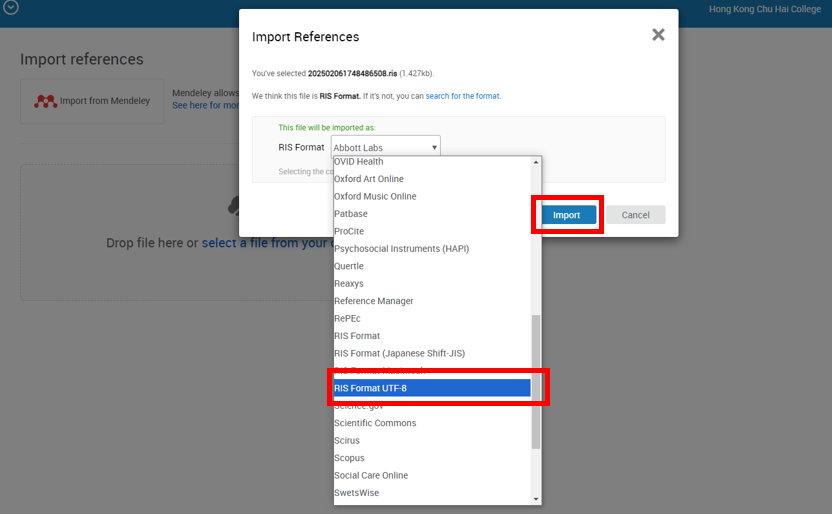The image size is (832, 514).
Task: Close the Import References dialog
Action: tap(658, 35)
